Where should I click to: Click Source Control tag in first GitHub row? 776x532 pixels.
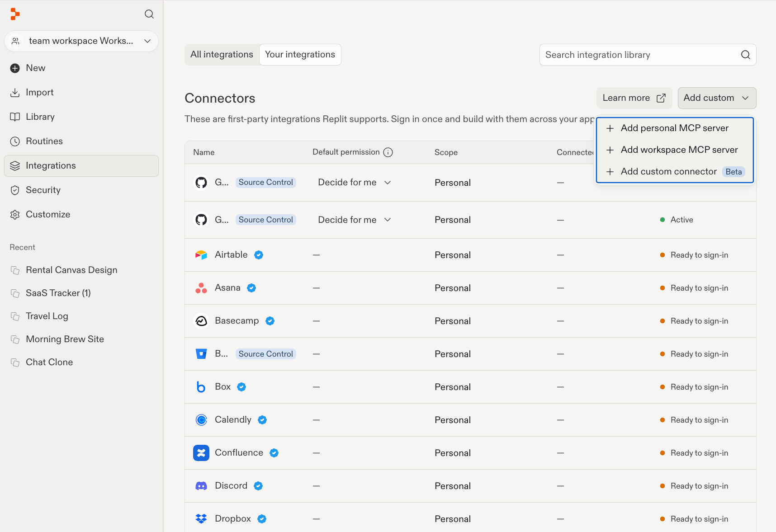(x=266, y=183)
